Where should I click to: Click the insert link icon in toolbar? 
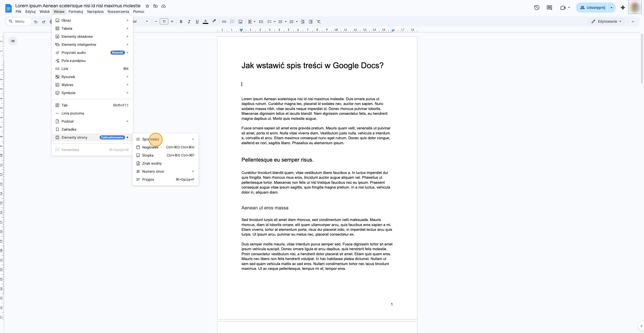pos(224,22)
